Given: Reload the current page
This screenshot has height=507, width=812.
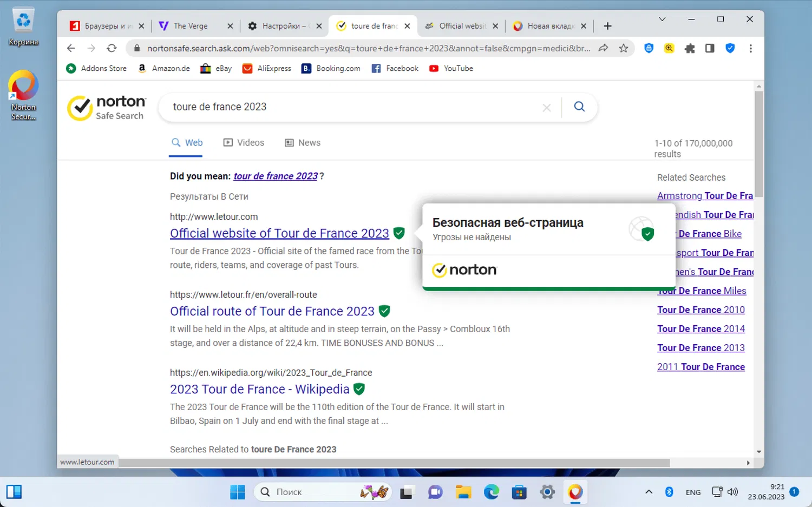Looking at the screenshot, I should tap(112, 48).
